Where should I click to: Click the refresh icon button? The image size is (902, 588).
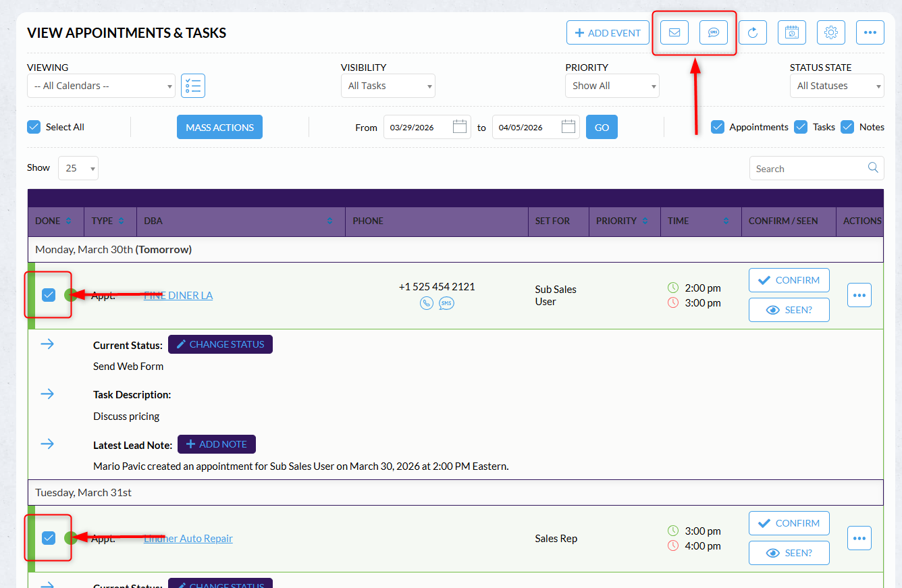click(x=752, y=32)
